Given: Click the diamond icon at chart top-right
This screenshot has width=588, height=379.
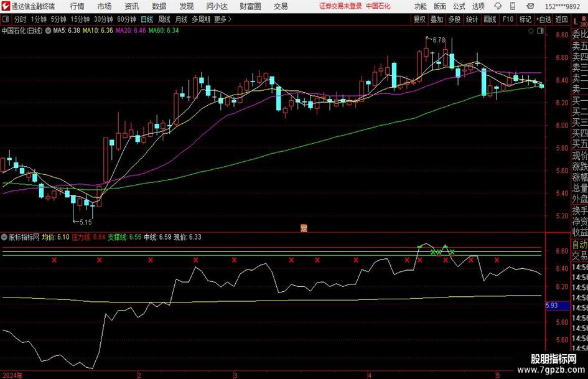Looking at the screenshot, I should (531, 31).
